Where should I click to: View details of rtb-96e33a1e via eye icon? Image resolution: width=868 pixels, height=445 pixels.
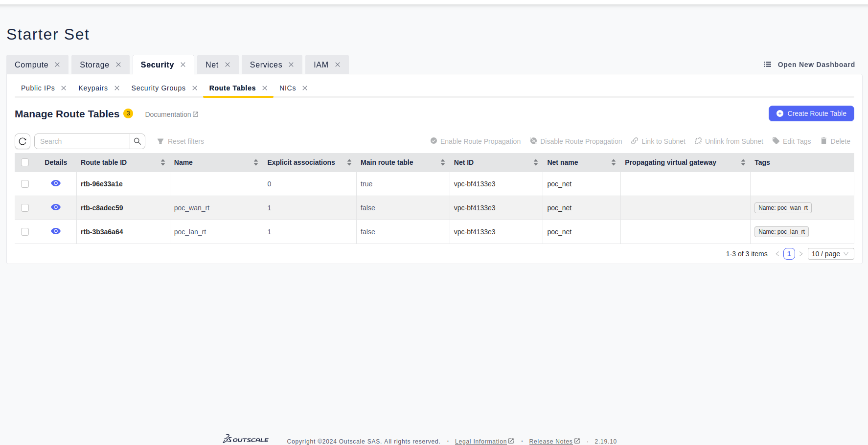(x=56, y=183)
